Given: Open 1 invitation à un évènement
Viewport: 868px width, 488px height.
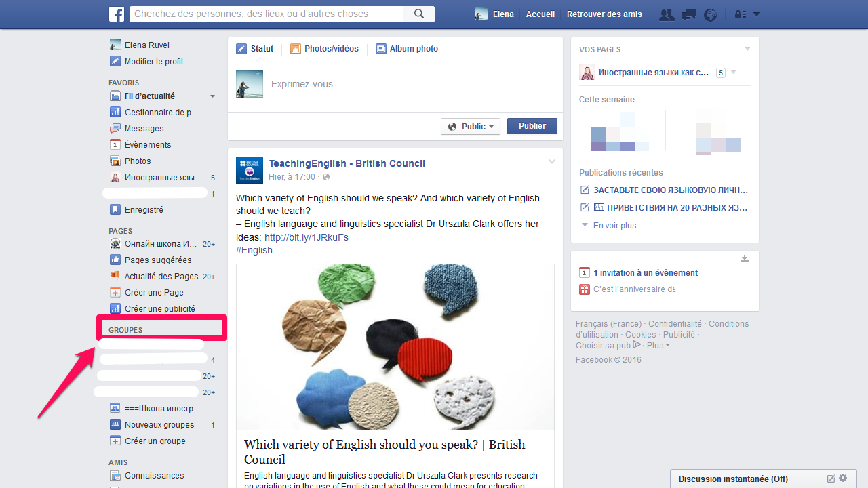Looking at the screenshot, I should (646, 273).
